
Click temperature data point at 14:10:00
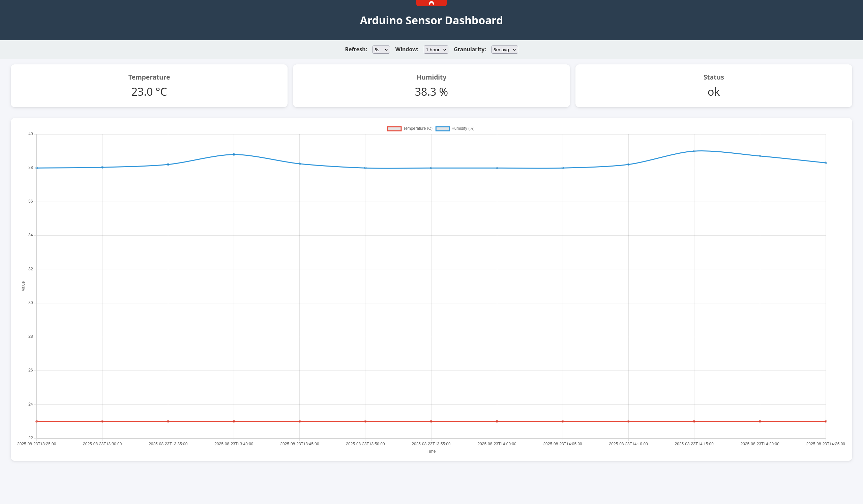pos(628,421)
